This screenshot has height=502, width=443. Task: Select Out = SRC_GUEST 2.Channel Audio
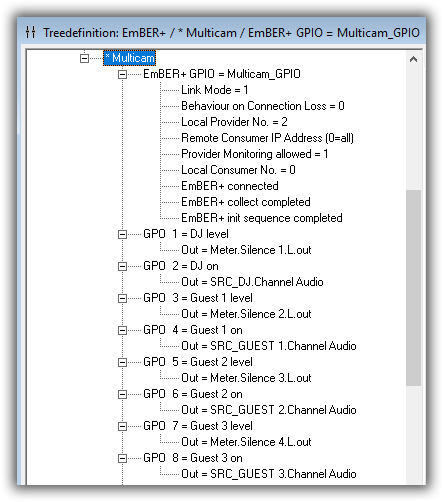pos(269,410)
